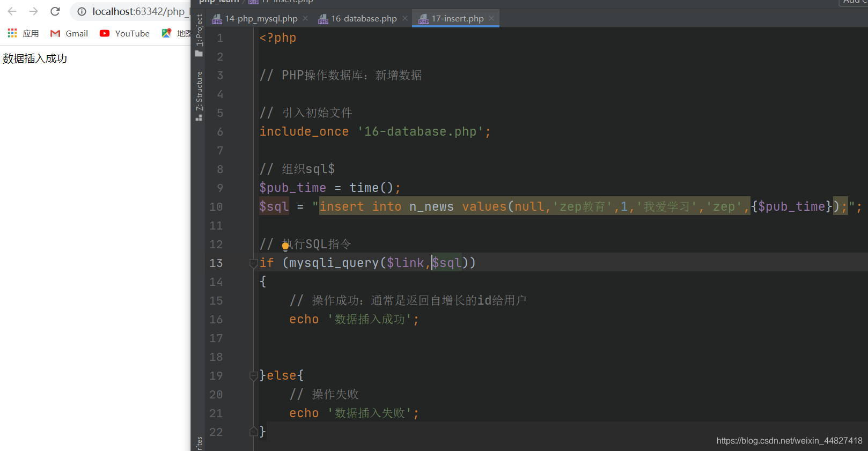Image resolution: width=868 pixels, height=451 pixels.
Task: Collapse the if block fold marker
Action: [x=253, y=263]
